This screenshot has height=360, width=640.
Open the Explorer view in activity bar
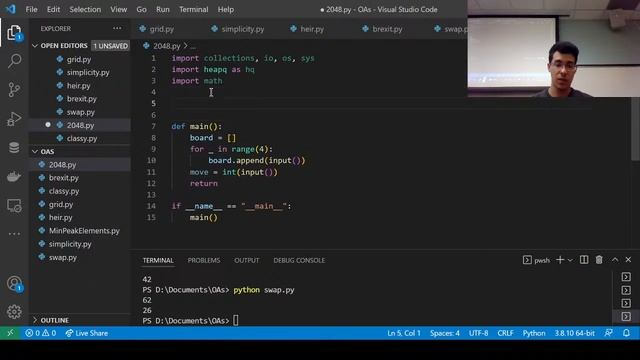coord(14,33)
